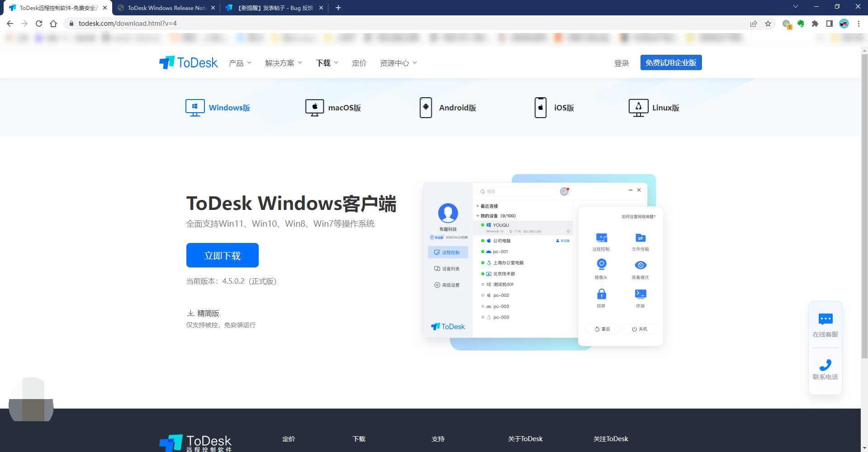Reload the page with refresh icon

point(39,24)
